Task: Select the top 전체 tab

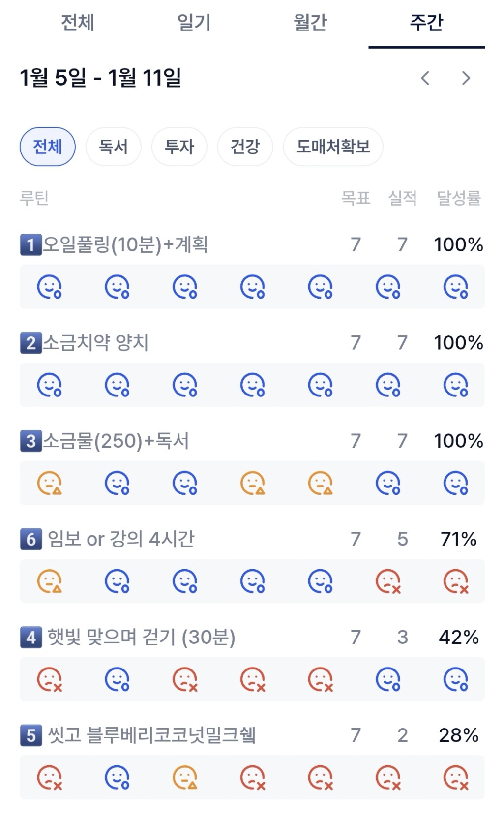Action: pos(77,23)
